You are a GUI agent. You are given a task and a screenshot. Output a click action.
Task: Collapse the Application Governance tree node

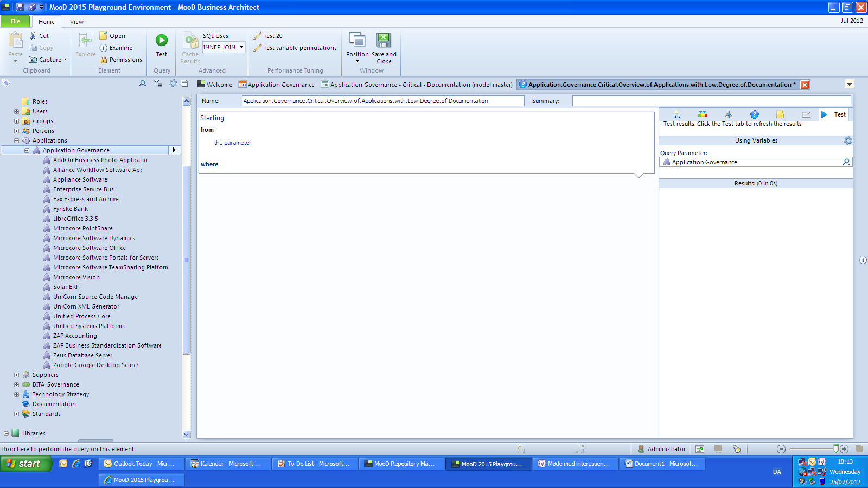27,151
